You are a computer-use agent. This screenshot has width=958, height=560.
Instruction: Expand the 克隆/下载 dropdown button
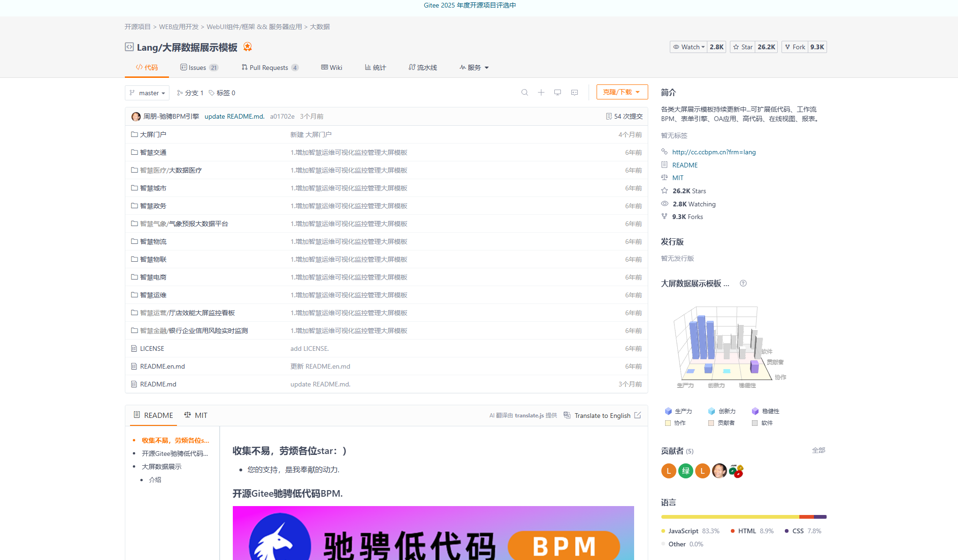pos(621,92)
